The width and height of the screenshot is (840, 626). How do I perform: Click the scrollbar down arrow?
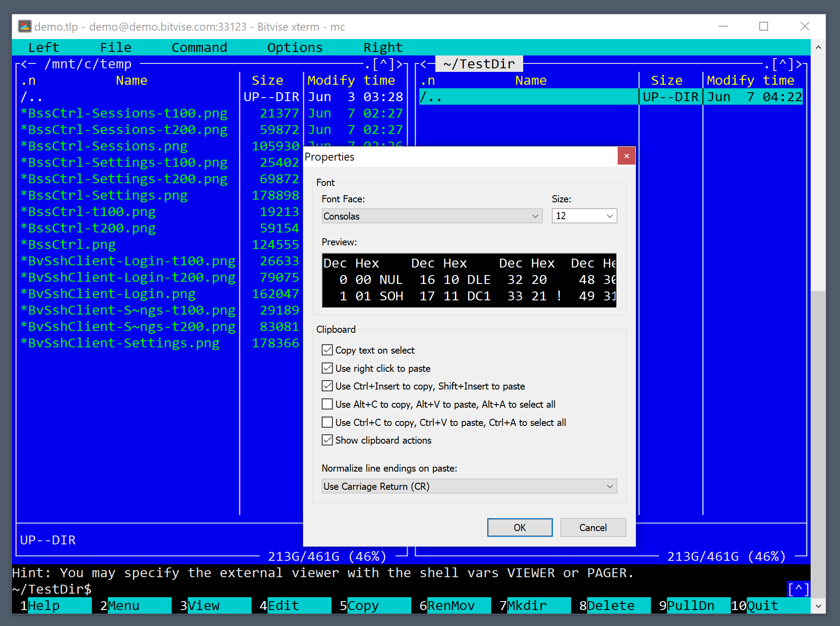pyautogui.click(x=818, y=606)
